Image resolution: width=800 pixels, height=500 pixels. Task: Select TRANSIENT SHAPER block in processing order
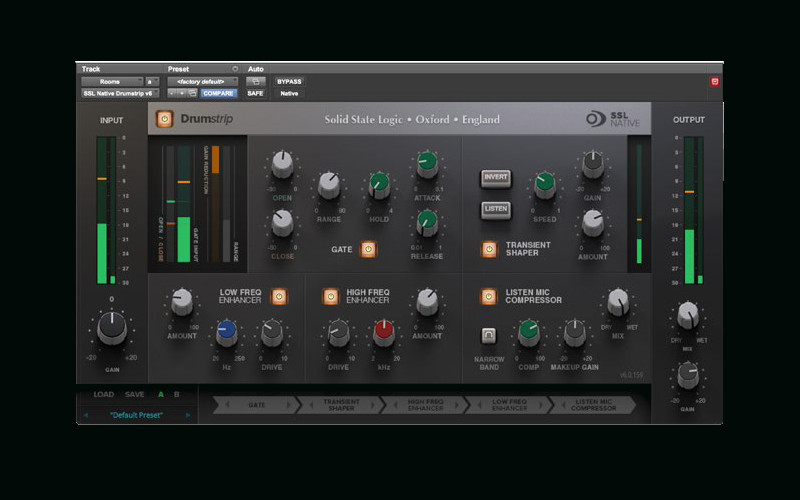click(341, 405)
